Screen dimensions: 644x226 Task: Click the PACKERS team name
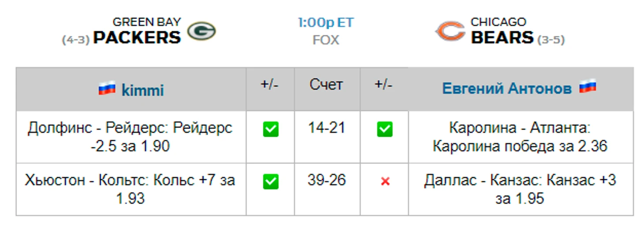point(137,38)
